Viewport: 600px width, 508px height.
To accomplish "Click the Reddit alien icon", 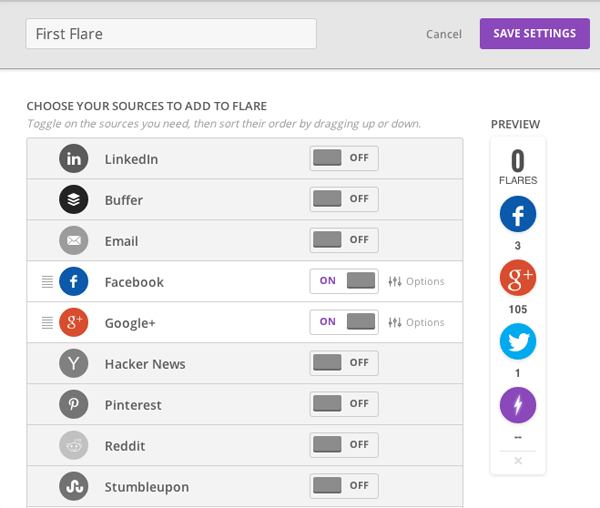I will 73,445.
